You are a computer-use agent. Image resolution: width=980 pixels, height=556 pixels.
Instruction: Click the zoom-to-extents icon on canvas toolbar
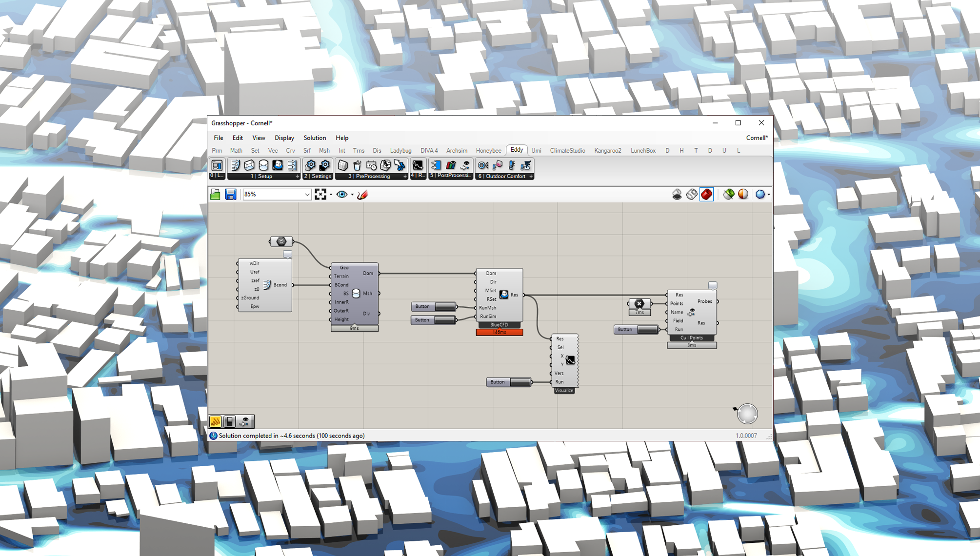click(x=320, y=194)
